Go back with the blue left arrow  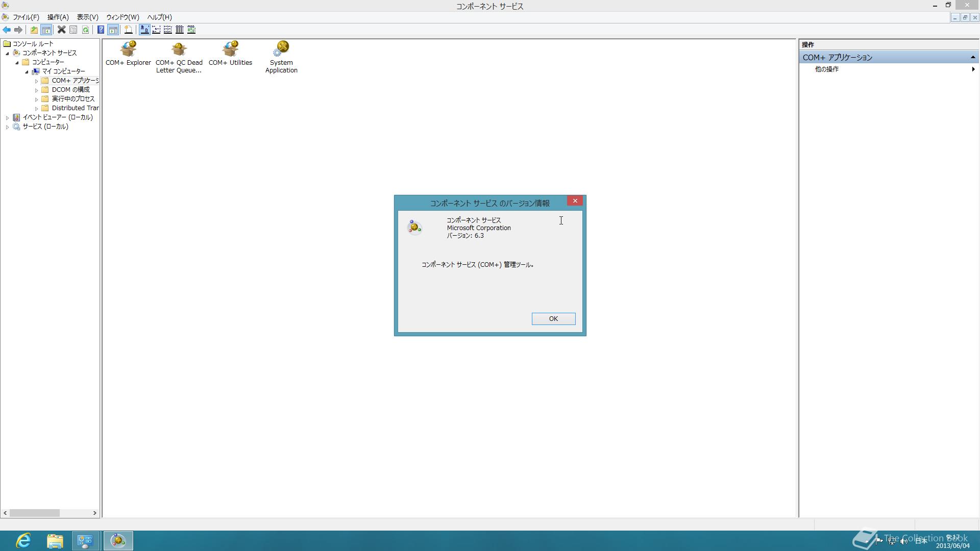[x=7, y=30]
